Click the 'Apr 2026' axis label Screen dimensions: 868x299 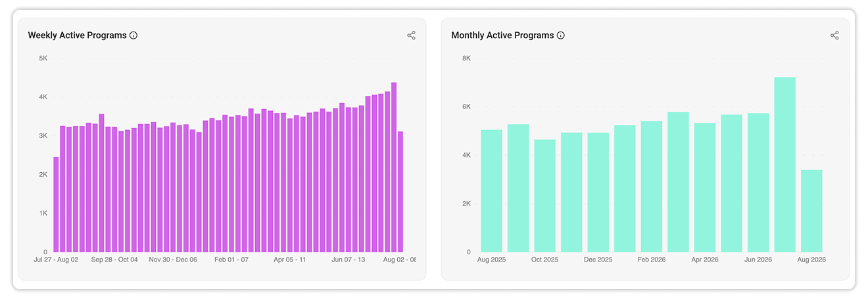[x=705, y=260]
